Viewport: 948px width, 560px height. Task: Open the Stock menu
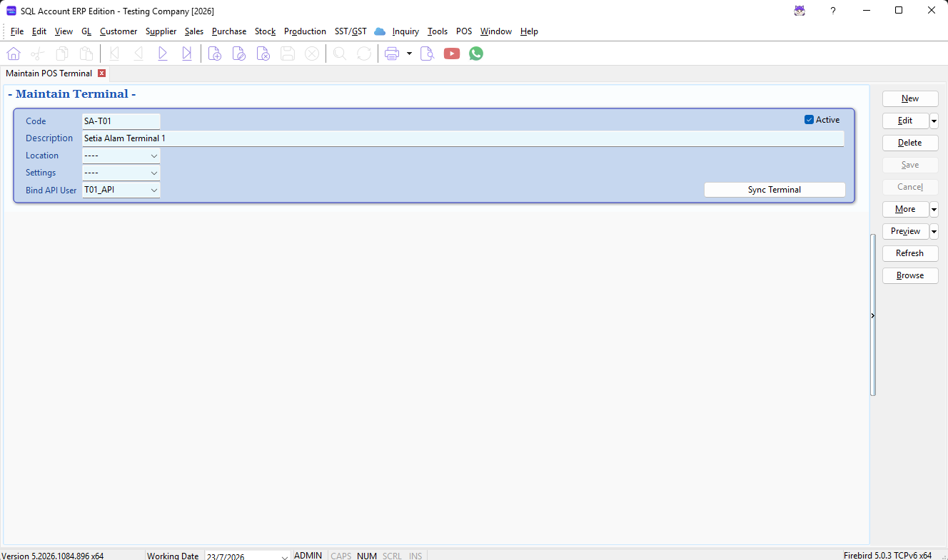[265, 31]
